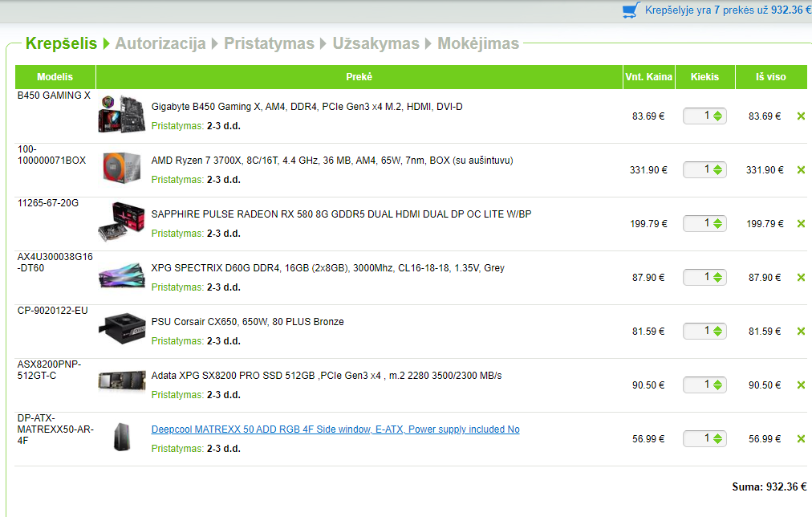Select model code CP-9020122-EU
This screenshot has height=517, width=812.
53,311
